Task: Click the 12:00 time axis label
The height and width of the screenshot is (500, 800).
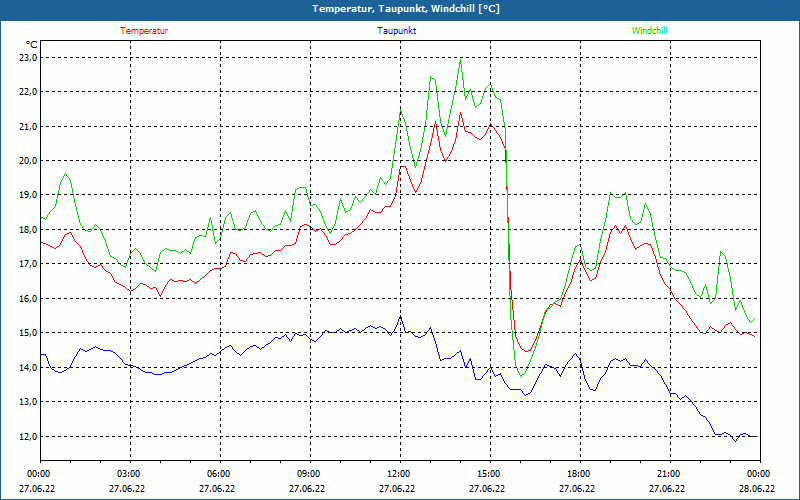Action: (x=399, y=474)
